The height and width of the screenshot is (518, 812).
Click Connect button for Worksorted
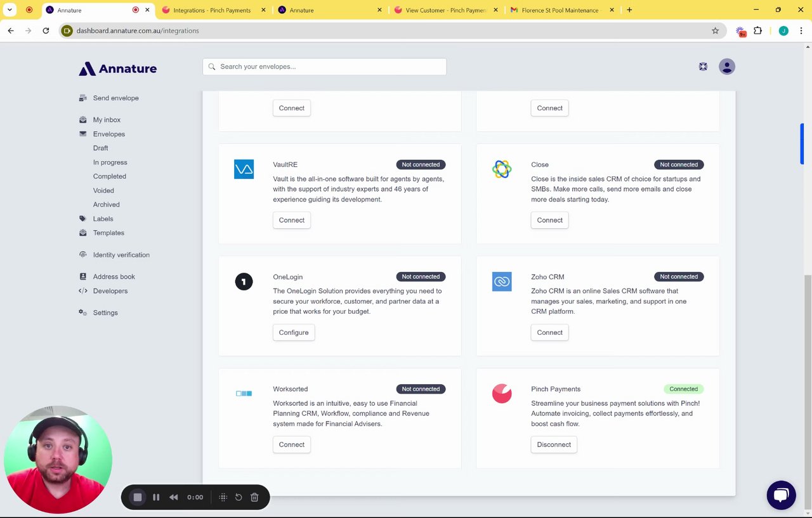[x=292, y=444]
